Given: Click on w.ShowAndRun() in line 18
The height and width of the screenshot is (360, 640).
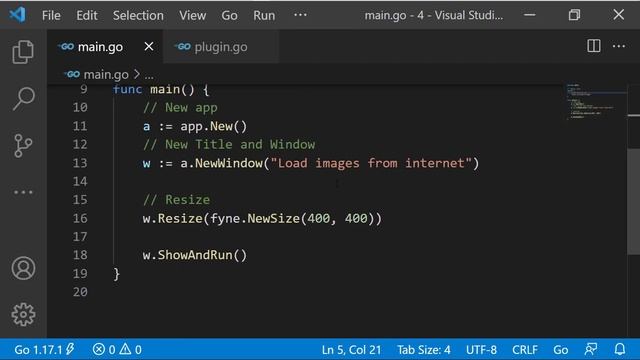Looking at the screenshot, I should coord(195,255).
